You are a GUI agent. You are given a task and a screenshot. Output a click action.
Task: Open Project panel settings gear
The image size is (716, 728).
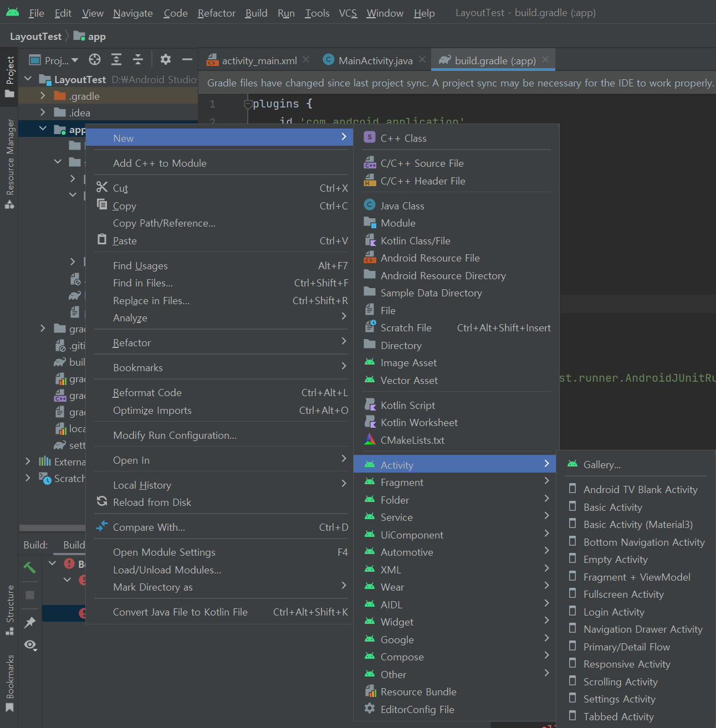[x=165, y=60]
